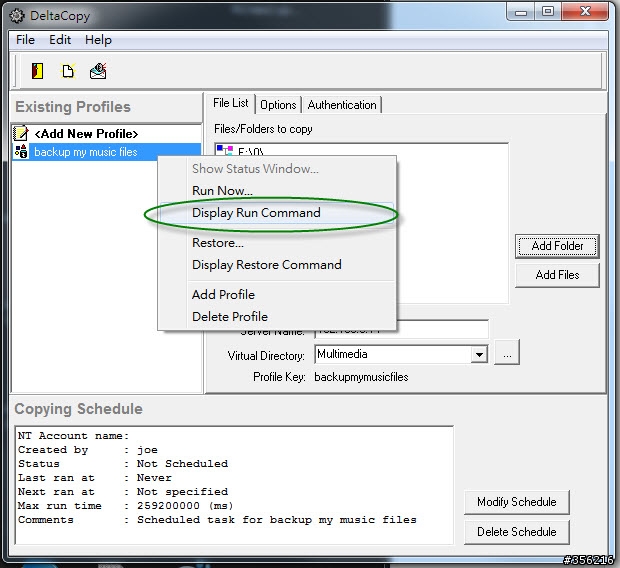Click the Next ran at Not specified line
Screen dimensions: 620x568
[123, 492]
